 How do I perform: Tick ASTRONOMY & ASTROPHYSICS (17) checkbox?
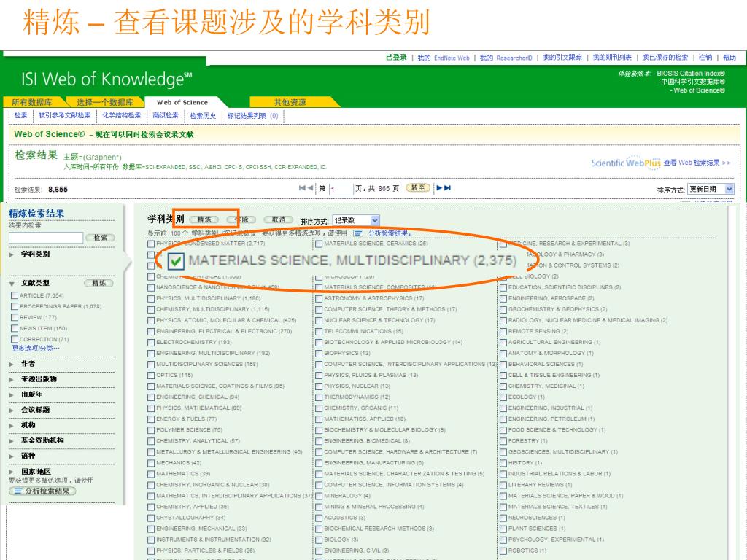coord(319,298)
